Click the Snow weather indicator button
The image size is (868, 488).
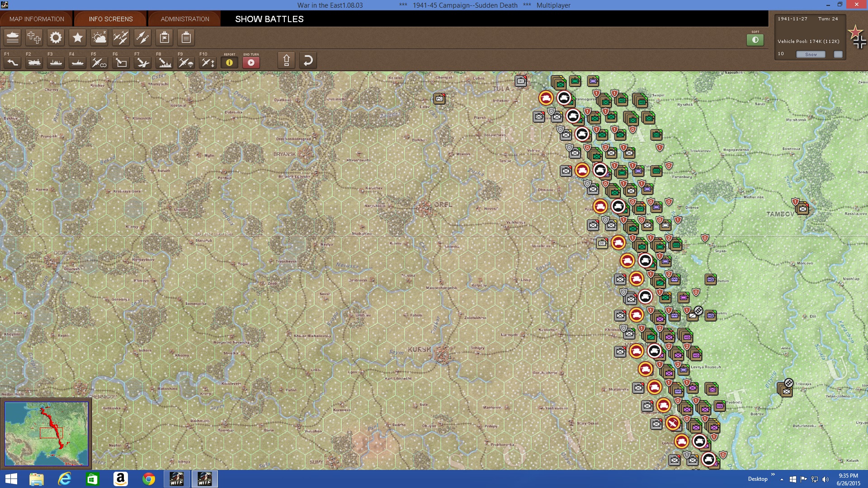coord(811,54)
